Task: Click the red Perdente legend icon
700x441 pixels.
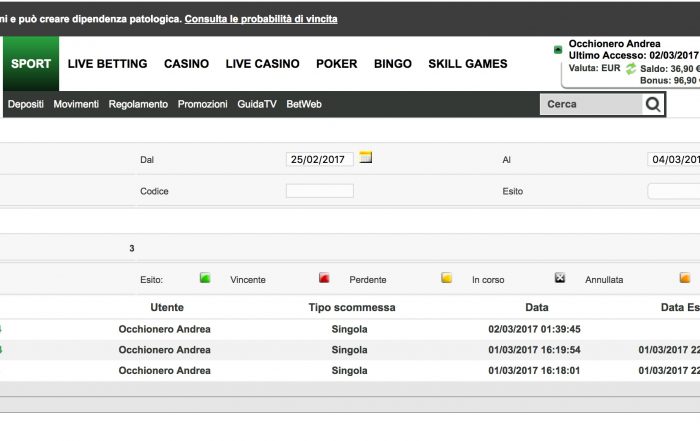Action: [x=324, y=278]
